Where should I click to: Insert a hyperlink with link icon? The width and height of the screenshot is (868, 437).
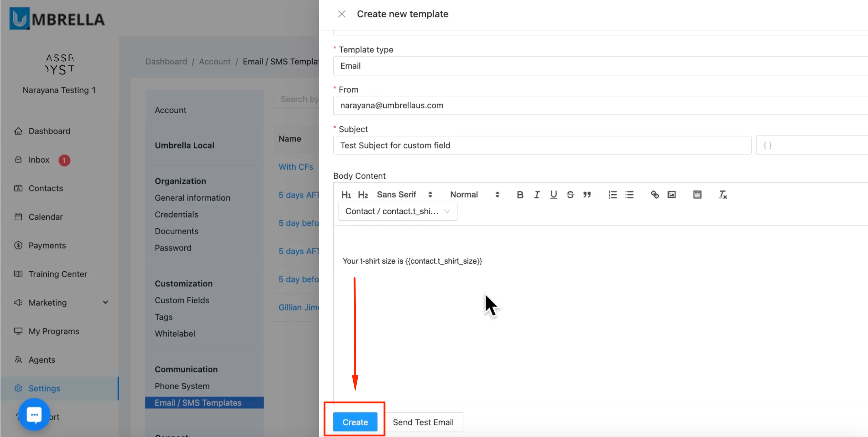click(655, 195)
